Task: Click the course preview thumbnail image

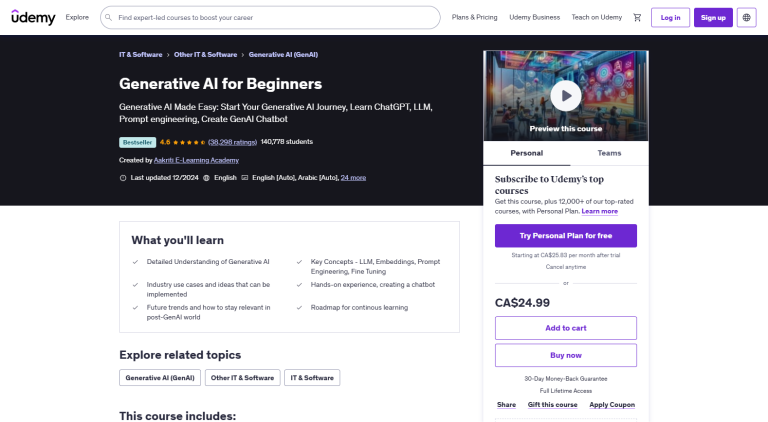Action: [566, 96]
